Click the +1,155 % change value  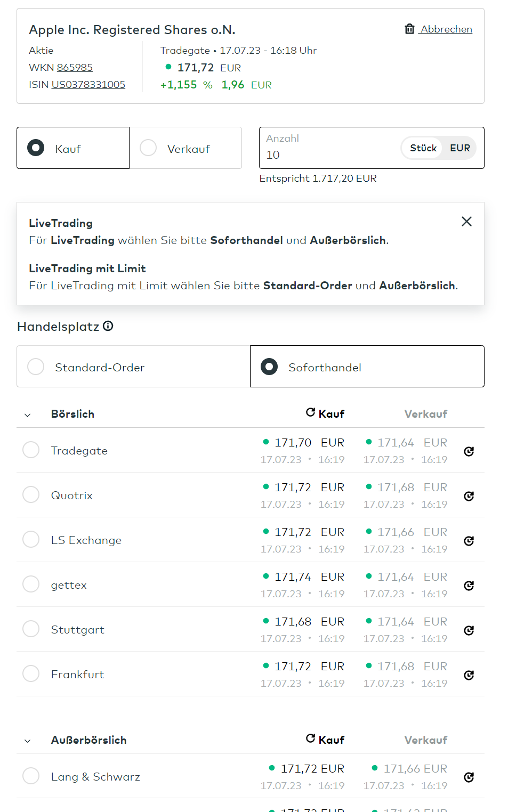(x=187, y=85)
